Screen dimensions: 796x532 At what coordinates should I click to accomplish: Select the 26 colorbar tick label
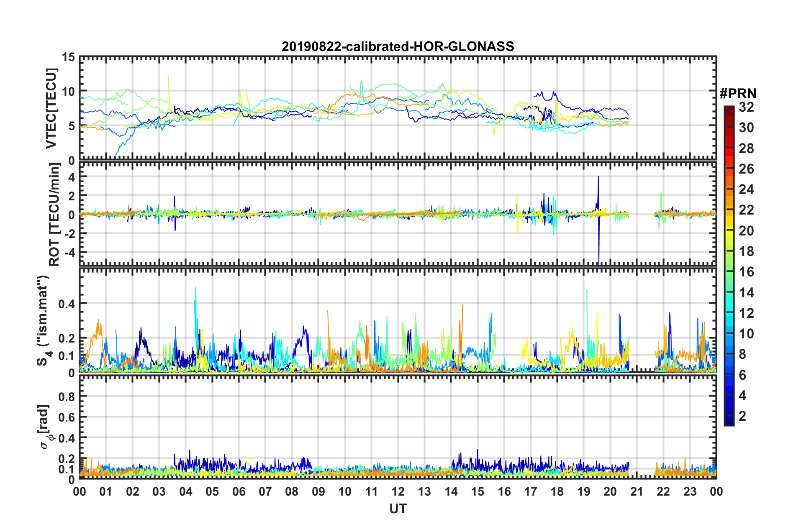[x=746, y=169]
